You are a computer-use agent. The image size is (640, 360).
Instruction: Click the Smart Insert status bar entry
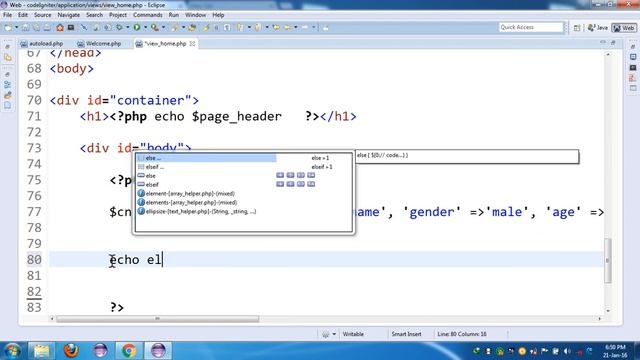coord(406,334)
